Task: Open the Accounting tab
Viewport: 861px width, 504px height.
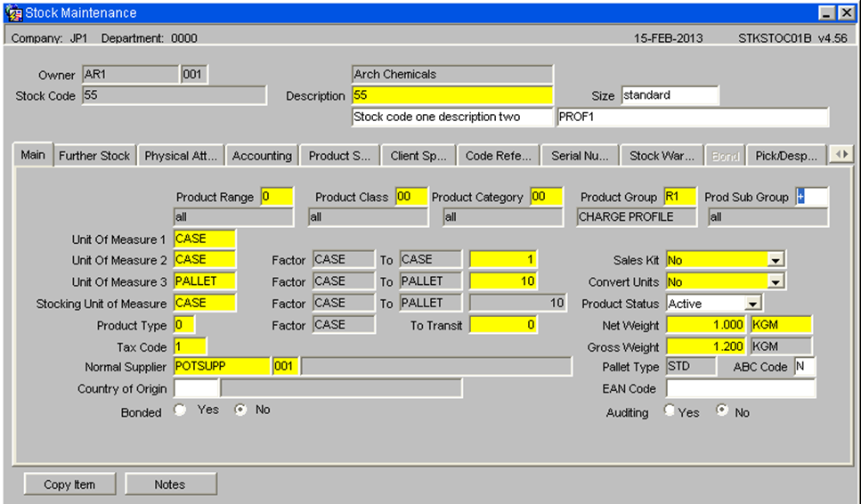Action: click(x=262, y=156)
